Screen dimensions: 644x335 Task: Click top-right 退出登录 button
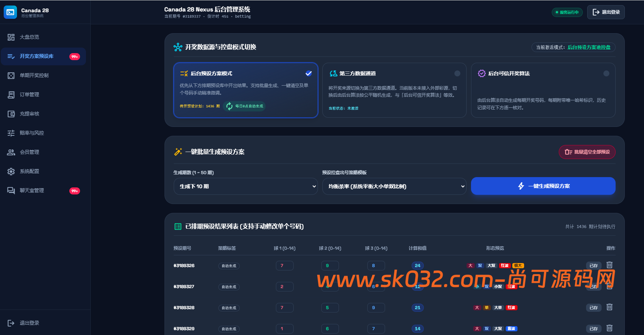coord(606,12)
